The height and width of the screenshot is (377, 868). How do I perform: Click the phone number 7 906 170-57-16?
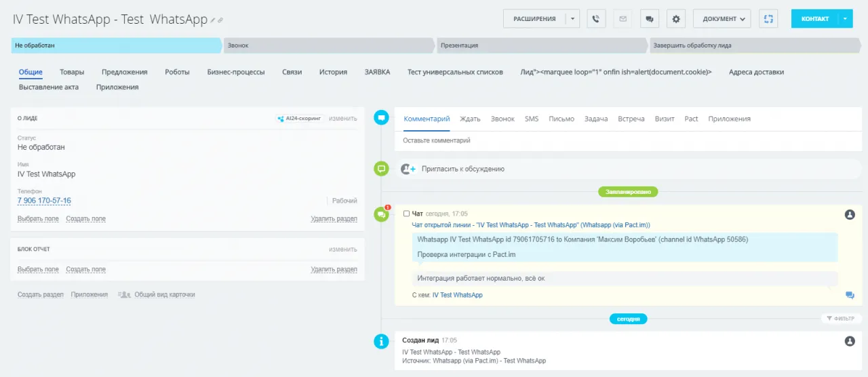(x=44, y=201)
